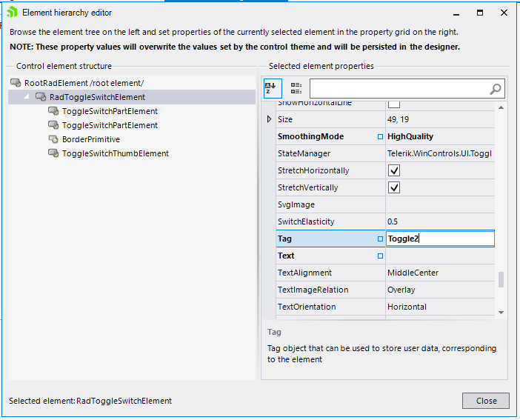Toggle the ShowHorizontalLine checkbox

click(395, 103)
